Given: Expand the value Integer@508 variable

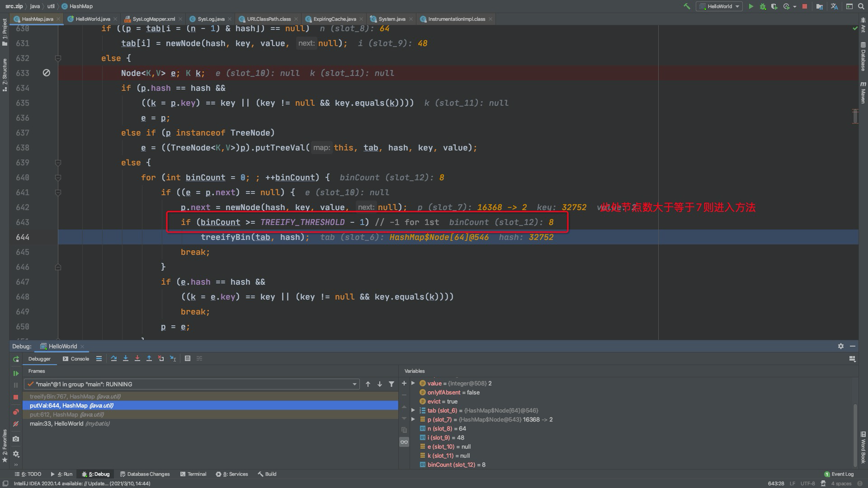Looking at the screenshot, I should (x=413, y=383).
